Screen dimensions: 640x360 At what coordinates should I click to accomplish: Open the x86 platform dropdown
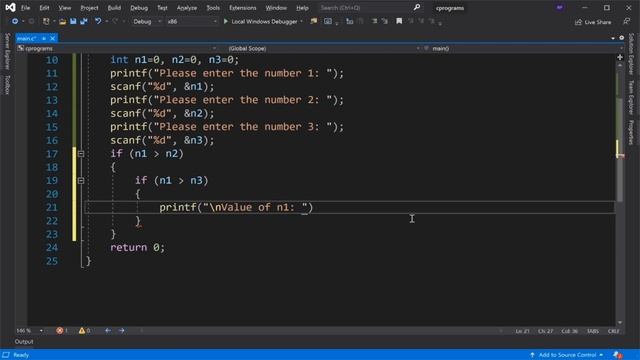point(192,21)
